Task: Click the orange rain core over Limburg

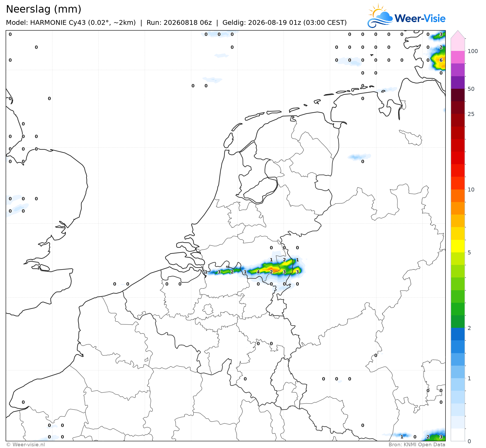Action: point(271,269)
